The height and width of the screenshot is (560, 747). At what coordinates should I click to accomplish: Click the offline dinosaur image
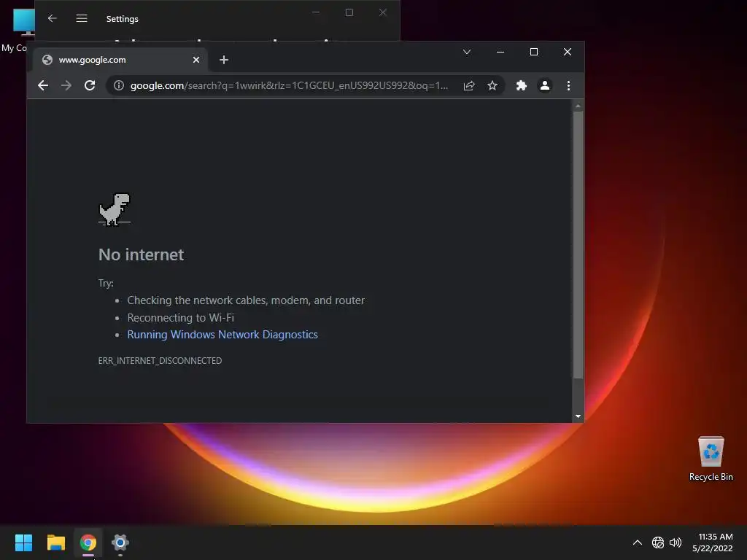pos(115,209)
